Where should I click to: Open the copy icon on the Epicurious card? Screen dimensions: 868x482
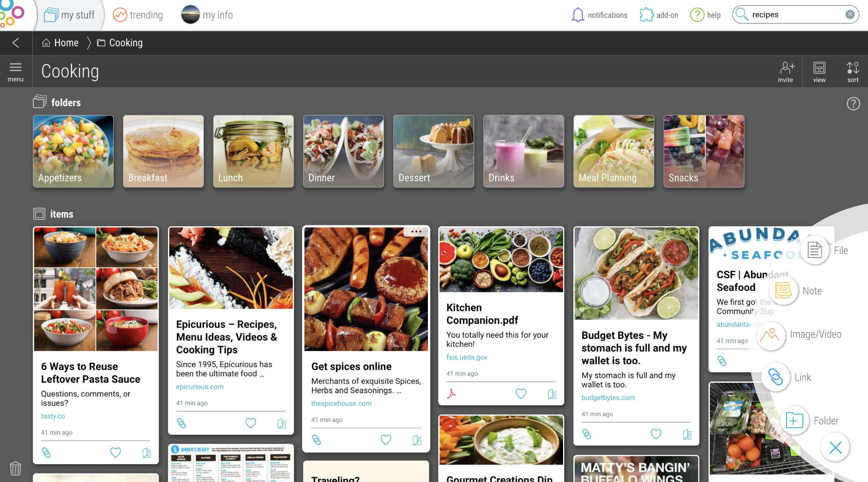pos(282,423)
